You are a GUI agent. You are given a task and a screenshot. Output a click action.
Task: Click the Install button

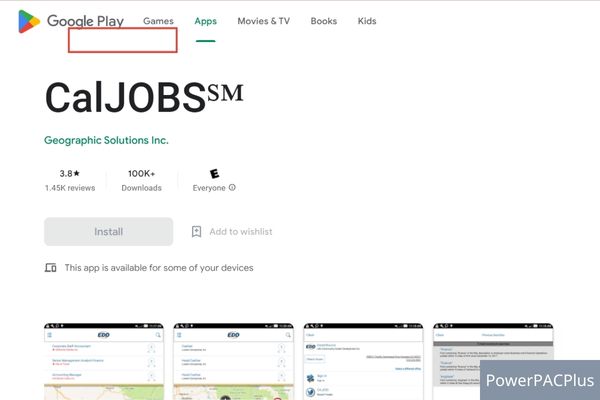pos(109,232)
